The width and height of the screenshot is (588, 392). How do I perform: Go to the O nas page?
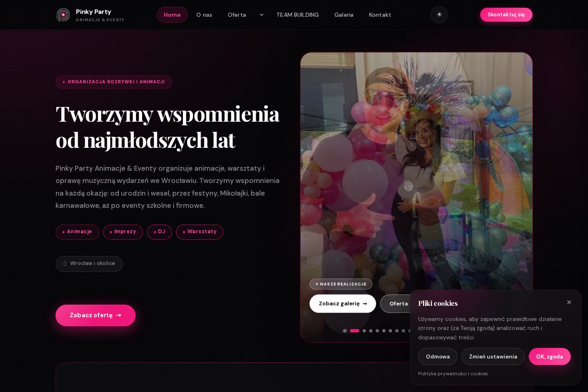point(204,15)
